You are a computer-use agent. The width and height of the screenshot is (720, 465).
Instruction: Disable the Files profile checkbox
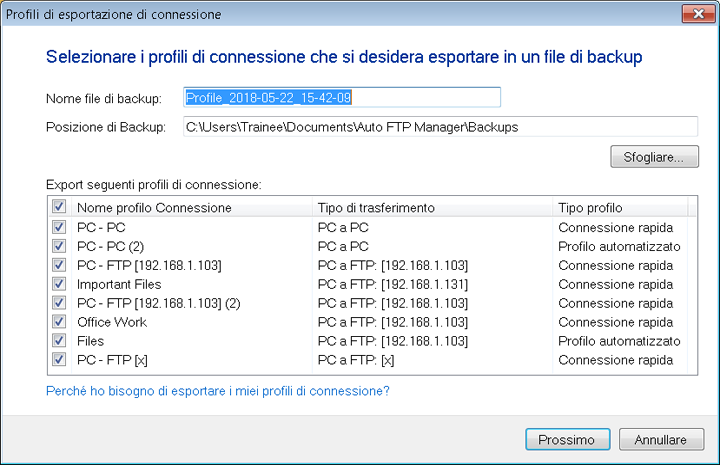tap(59, 341)
